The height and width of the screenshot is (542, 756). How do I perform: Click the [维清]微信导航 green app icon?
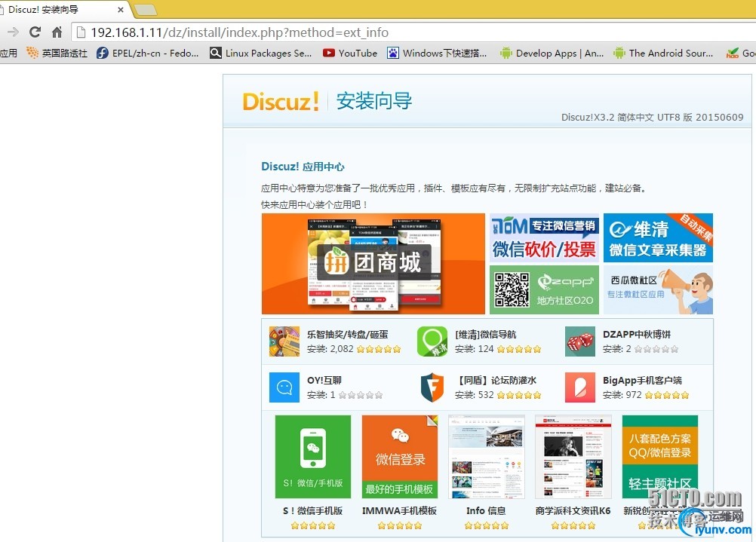pyautogui.click(x=432, y=341)
